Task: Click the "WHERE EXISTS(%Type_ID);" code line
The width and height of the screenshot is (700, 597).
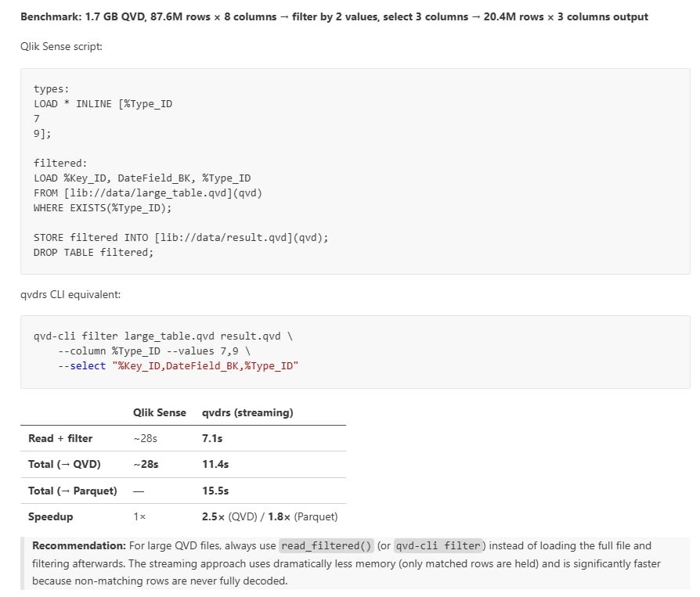Action: pos(102,207)
